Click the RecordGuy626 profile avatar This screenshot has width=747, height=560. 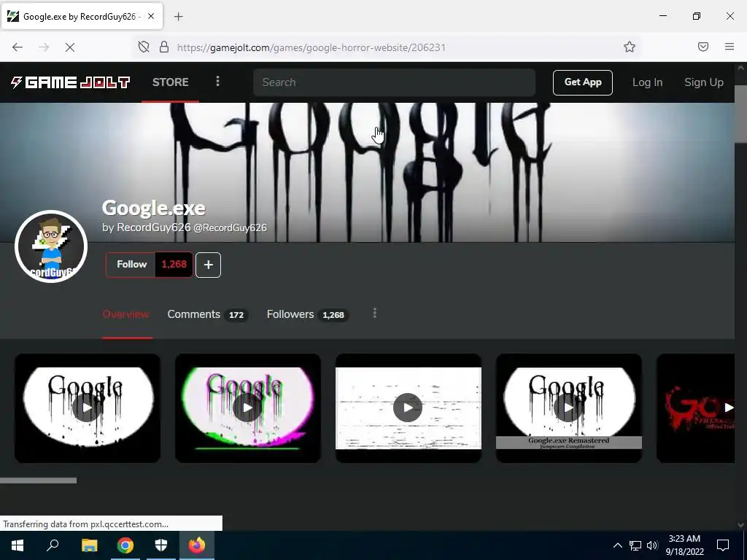[x=51, y=246]
